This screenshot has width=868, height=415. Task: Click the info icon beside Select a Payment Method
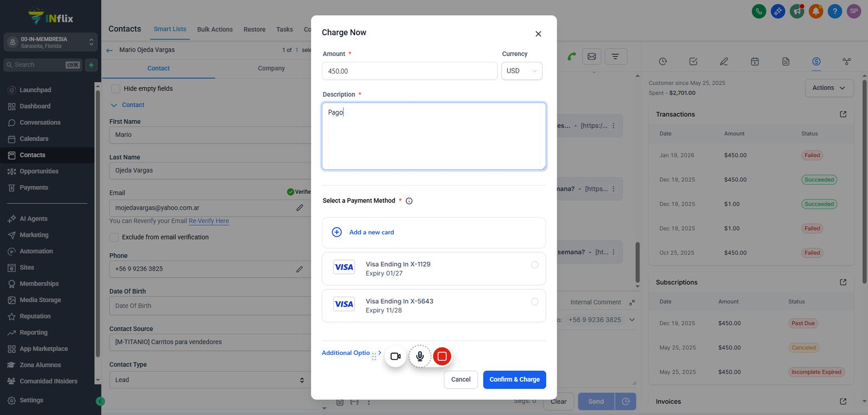pos(409,201)
